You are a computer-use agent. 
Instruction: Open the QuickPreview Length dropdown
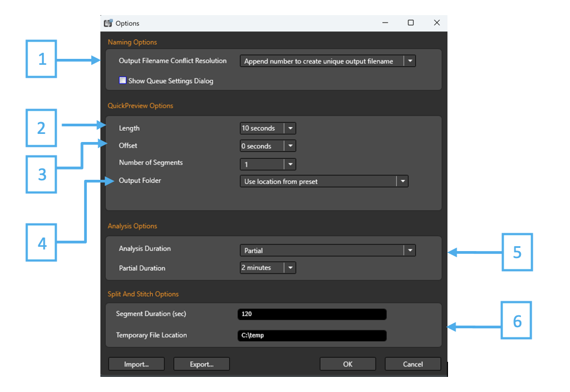tap(290, 128)
